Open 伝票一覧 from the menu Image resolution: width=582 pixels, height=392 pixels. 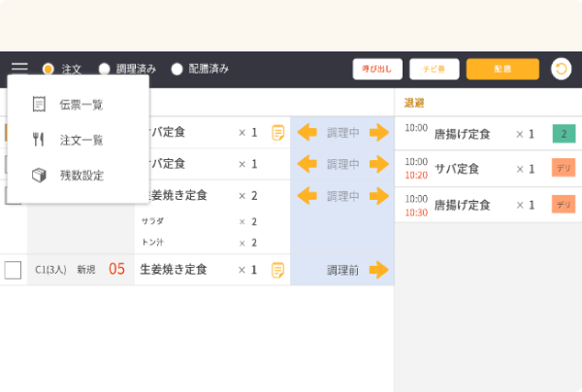coord(80,104)
